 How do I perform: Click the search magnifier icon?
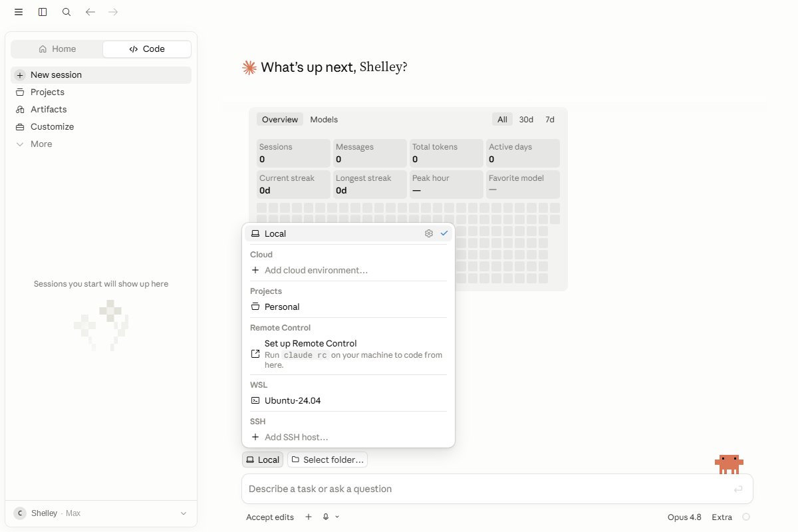66,12
